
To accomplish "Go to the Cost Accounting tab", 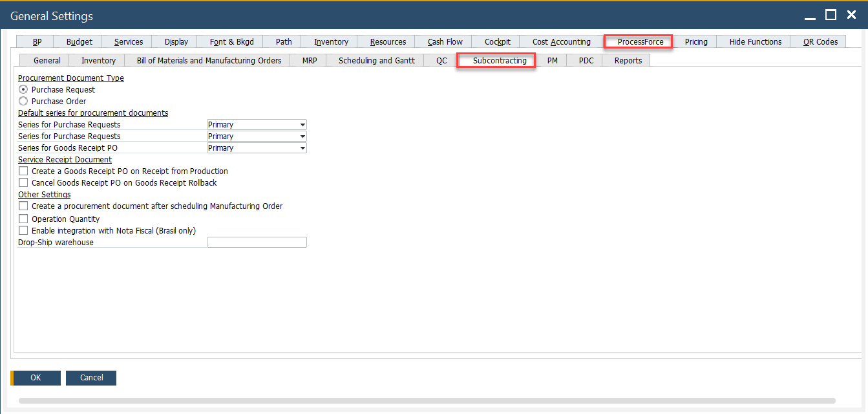I will point(561,41).
